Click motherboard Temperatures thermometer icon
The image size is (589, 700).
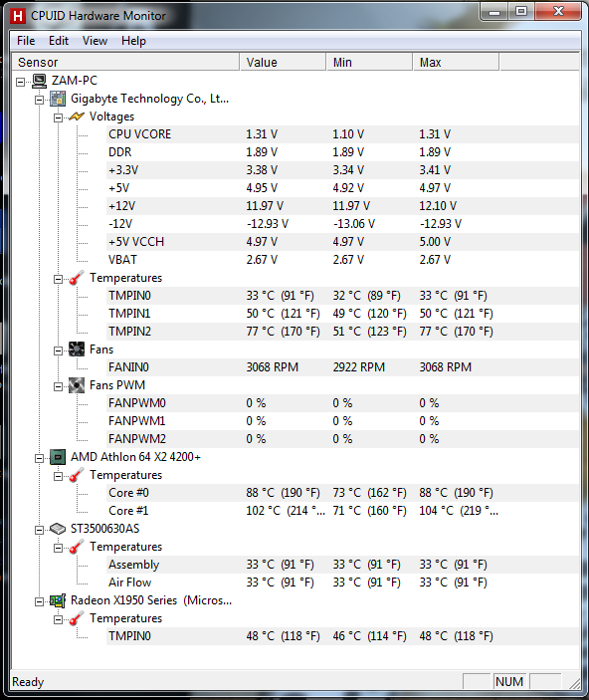coord(77,278)
